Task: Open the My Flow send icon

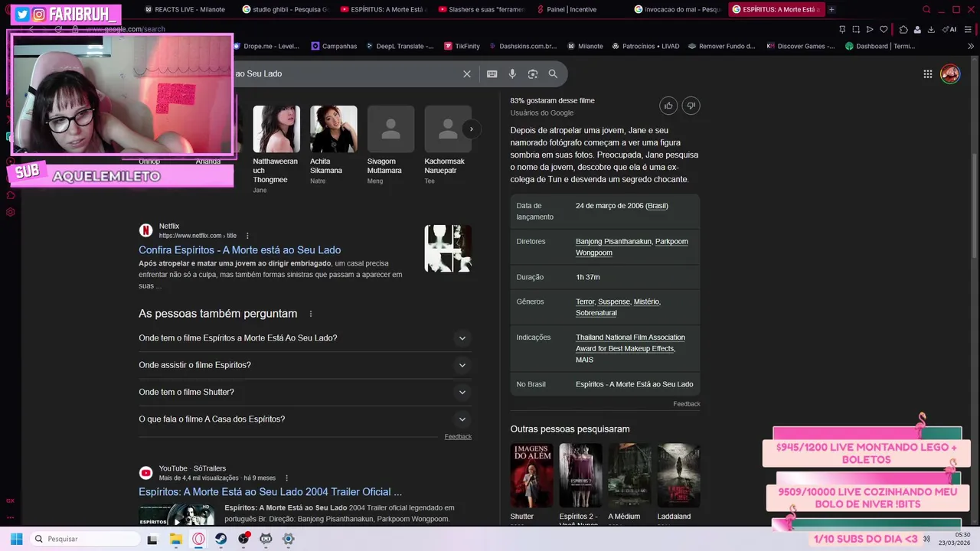Action: pos(870,29)
